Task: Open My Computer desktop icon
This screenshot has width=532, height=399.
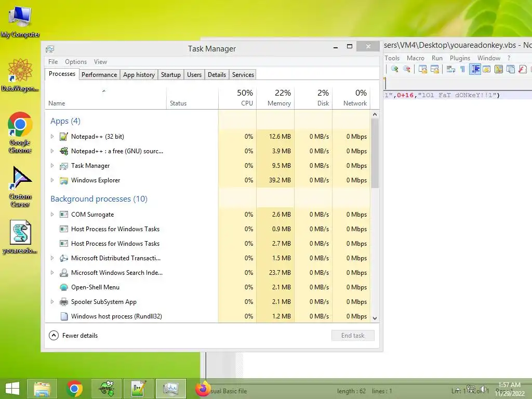Action: [20, 22]
